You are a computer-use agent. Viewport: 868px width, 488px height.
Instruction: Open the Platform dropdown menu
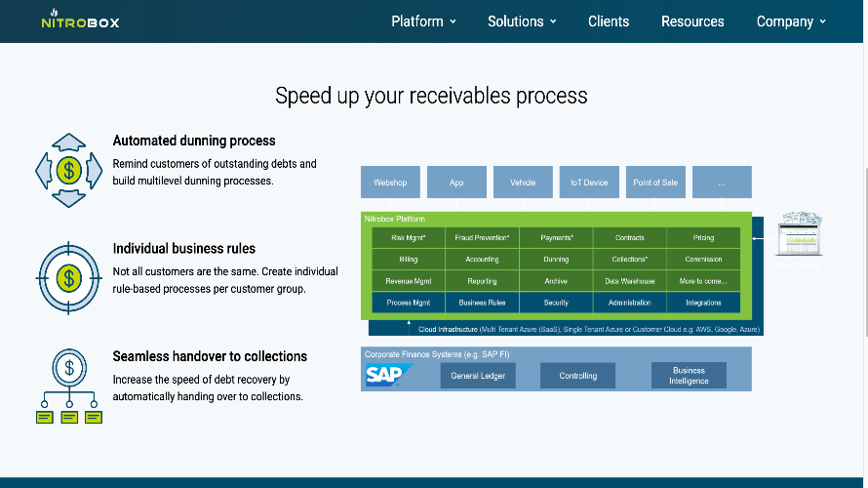pos(423,21)
